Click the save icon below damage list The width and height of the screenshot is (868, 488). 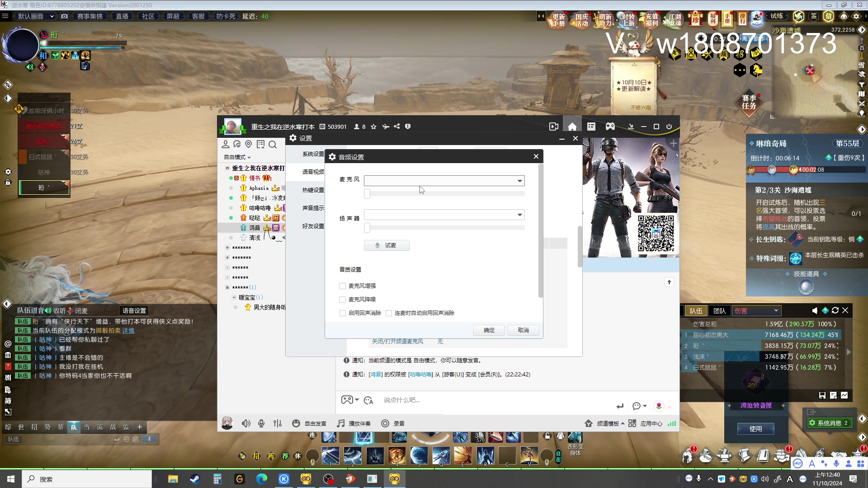[x=822, y=395]
